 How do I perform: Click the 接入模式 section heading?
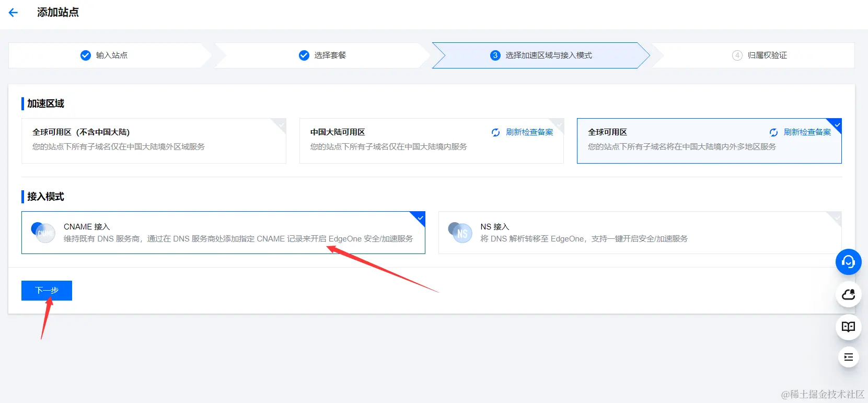point(45,197)
